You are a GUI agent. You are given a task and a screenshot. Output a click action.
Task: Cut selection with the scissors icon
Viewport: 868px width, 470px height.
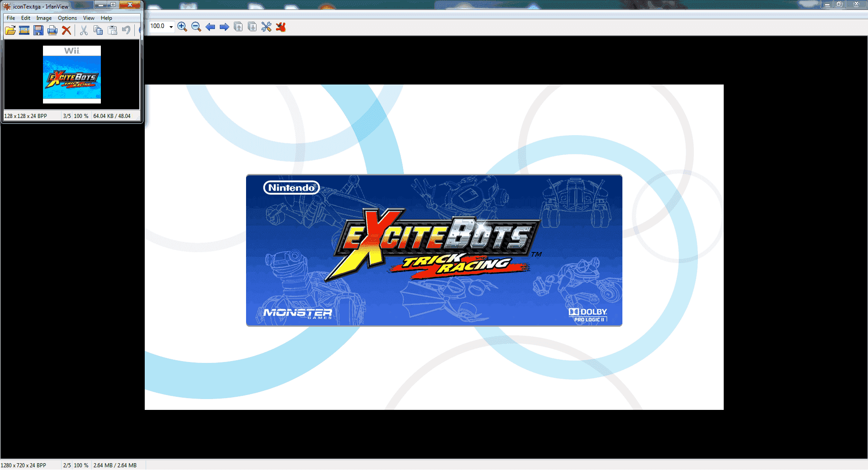(x=84, y=30)
